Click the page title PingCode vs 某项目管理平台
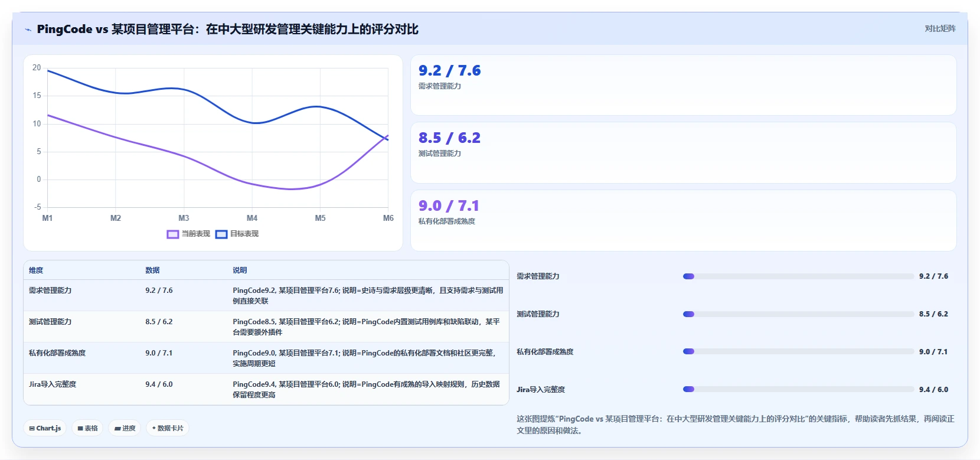980x460 pixels. [x=227, y=30]
